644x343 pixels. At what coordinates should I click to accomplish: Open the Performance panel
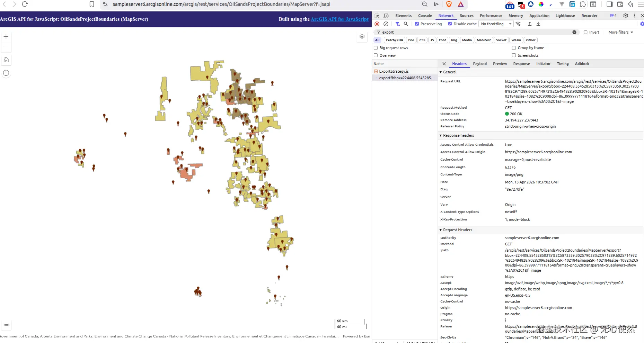[x=491, y=16]
